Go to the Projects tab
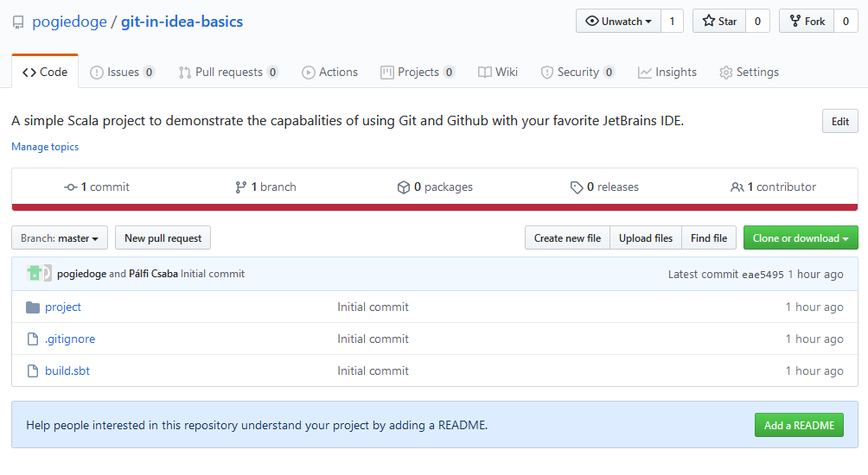The image size is (868, 475). (418, 72)
